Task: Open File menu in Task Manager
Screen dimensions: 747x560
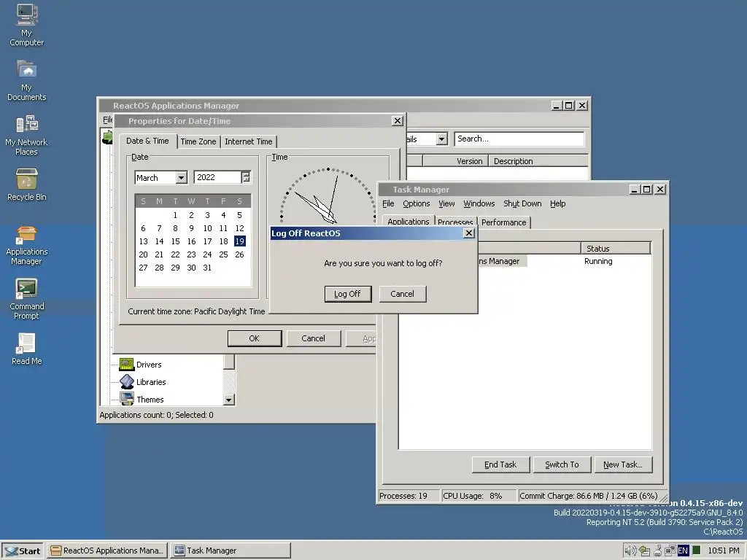Action: click(x=388, y=203)
